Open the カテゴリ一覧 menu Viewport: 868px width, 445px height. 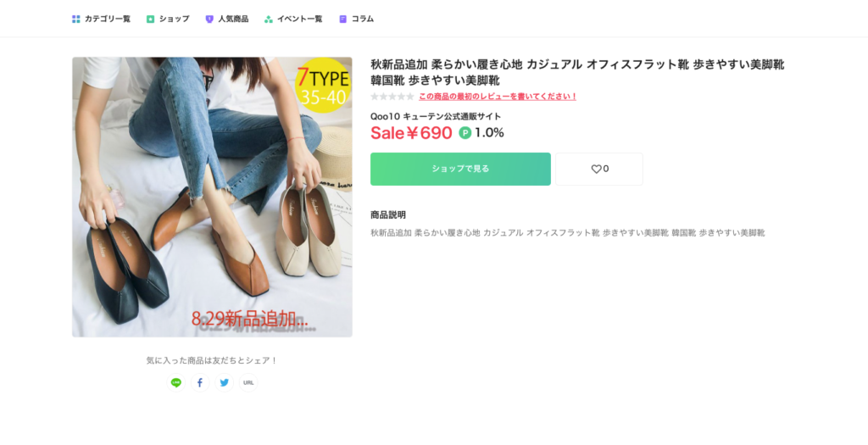click(102, 19)
